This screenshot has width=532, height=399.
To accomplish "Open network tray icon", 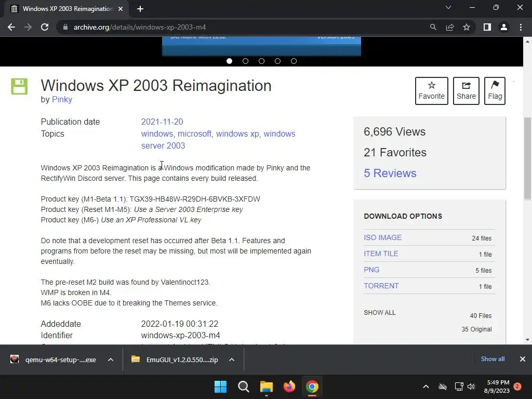I will tap(459, 387).
